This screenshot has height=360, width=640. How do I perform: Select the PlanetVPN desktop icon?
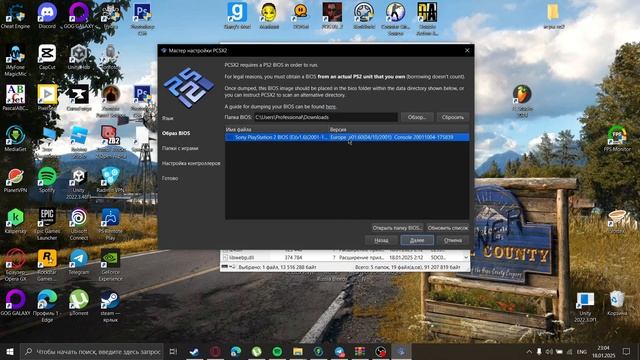[15, 180]
